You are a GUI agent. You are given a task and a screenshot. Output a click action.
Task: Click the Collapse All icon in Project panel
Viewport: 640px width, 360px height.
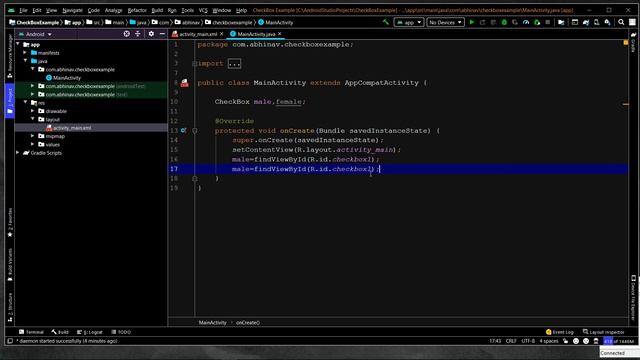(x=138, y=34)
